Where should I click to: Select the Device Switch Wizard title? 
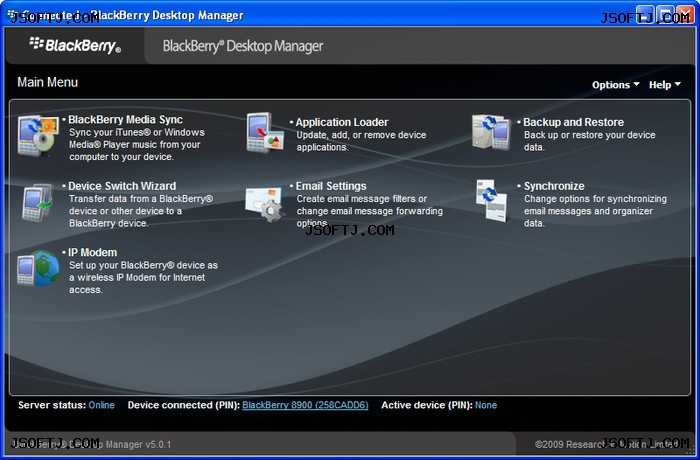[x=122, y=186]
